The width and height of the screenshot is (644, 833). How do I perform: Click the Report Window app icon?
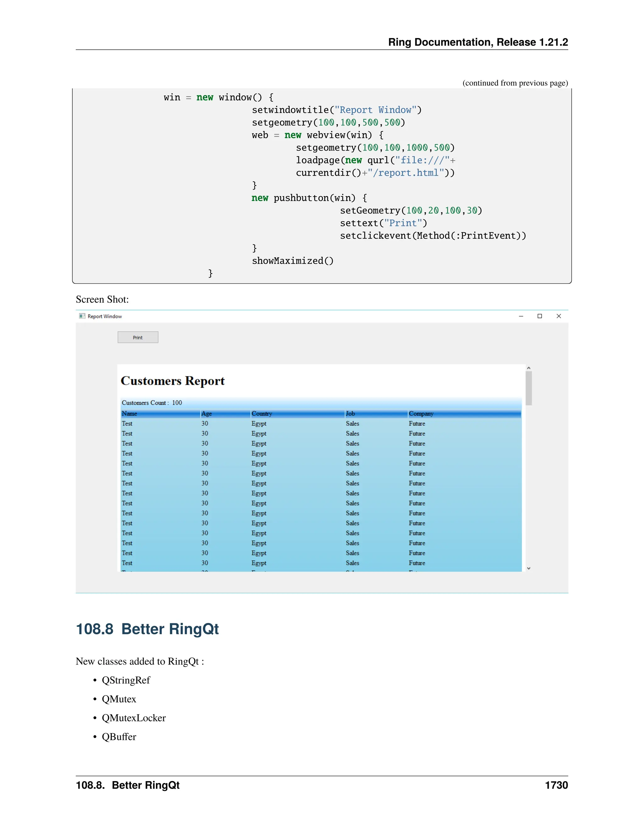(x=82, y=316)
